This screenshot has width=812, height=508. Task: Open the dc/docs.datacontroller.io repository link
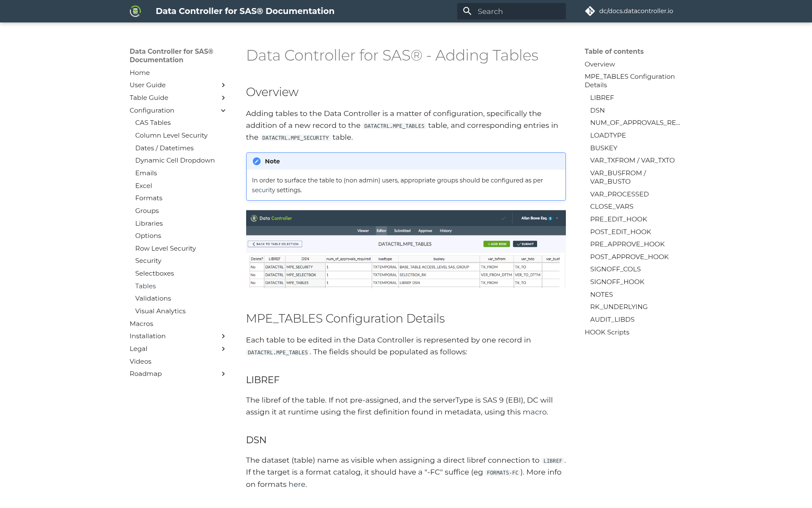pos(636,11)
